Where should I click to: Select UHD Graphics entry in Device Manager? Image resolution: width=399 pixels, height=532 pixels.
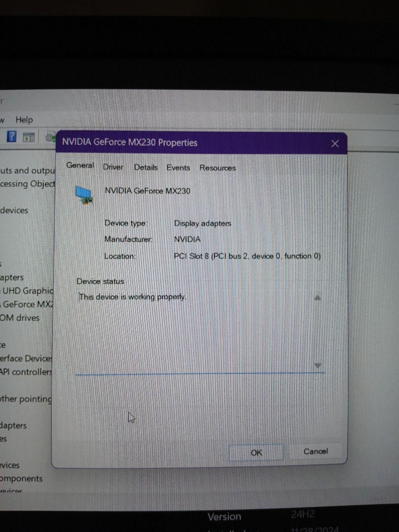27,291
